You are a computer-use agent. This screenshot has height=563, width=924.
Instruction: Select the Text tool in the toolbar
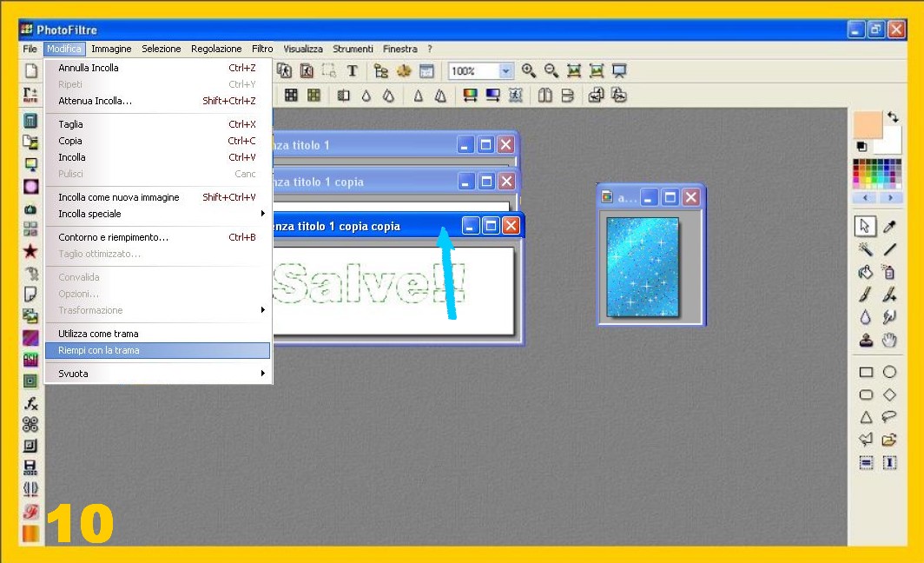352,71
